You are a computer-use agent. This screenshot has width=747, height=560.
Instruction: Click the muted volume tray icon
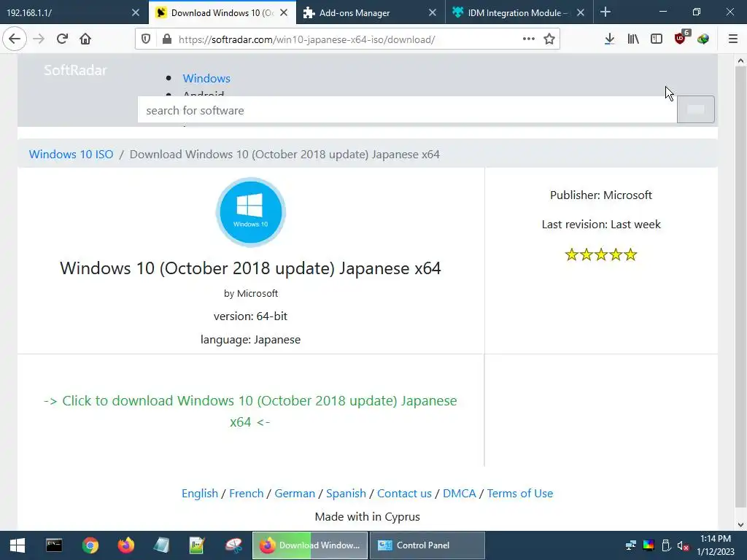[683, 545]
